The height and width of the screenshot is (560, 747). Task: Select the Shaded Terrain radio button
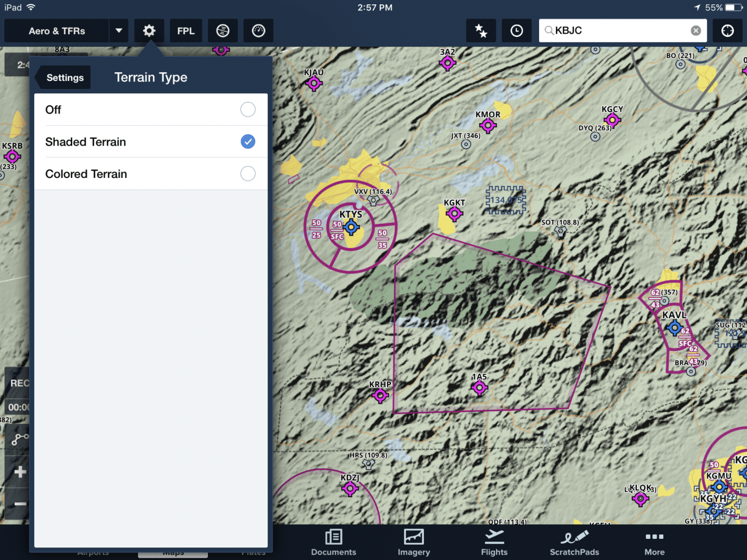pyautogui.click(x=248, y=142)
